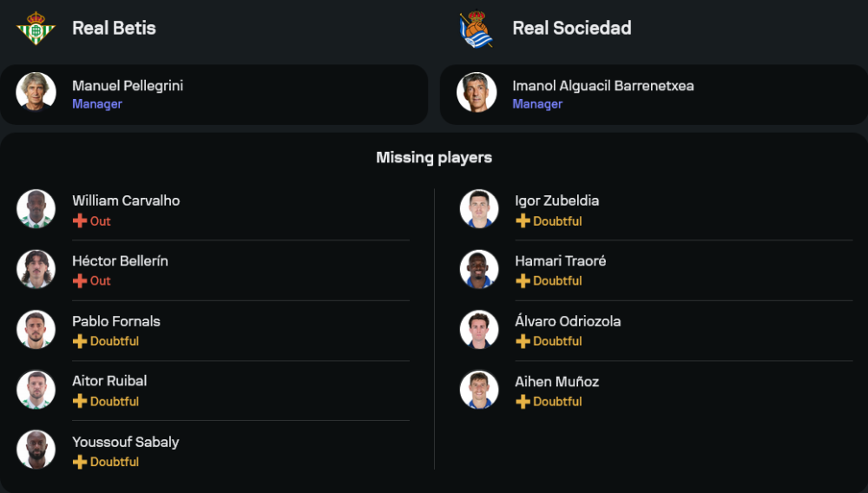Viewport: 868px width, 493px height.
Task: Open Pablo Fornals player name link
Action: tap(116, 321)
